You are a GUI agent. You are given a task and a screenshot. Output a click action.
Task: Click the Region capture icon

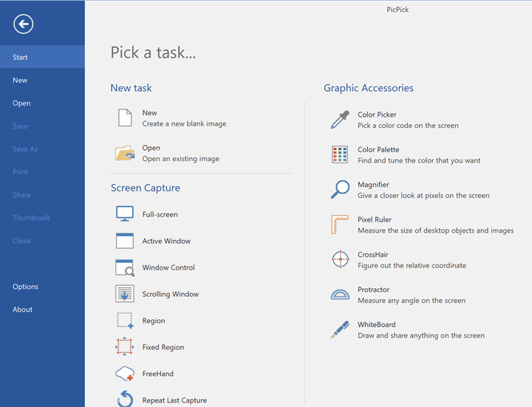[x=125, y=321]
